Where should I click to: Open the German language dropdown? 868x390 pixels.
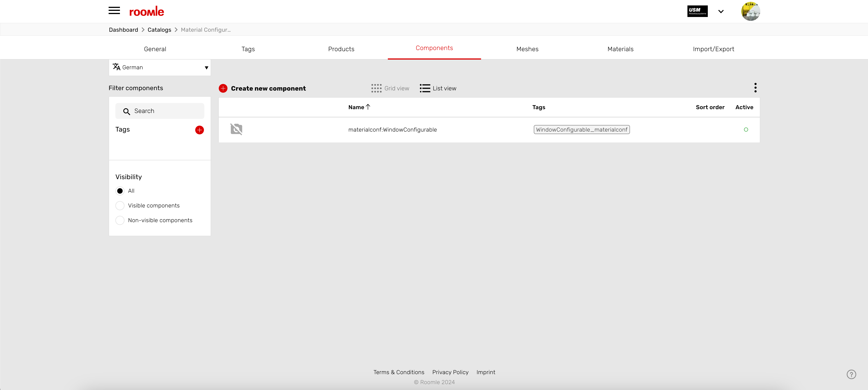[x=160, y=67]
